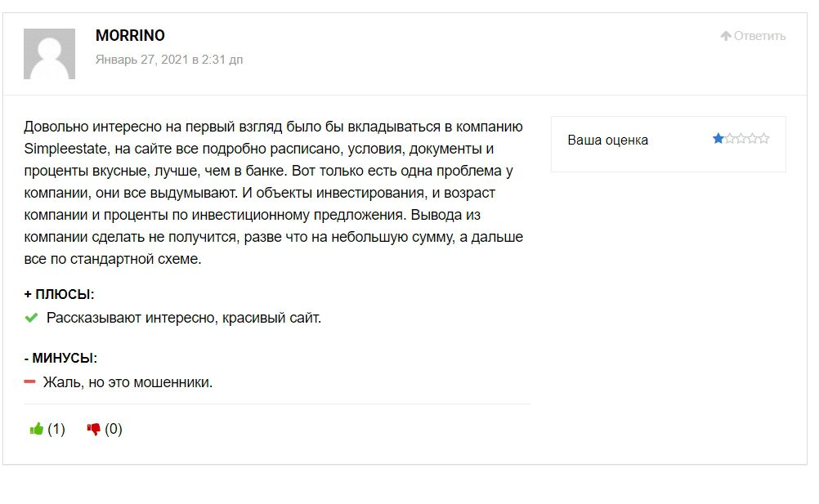Click the green checkmark beside the pros
This screenshot has width=819, height=504.
point(31,318)
